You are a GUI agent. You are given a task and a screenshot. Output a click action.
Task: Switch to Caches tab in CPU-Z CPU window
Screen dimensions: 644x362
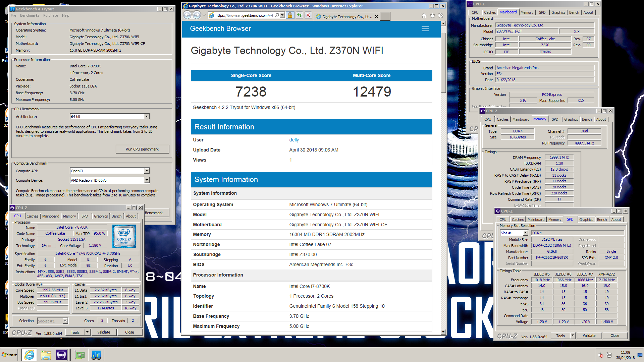pos(33,216)
